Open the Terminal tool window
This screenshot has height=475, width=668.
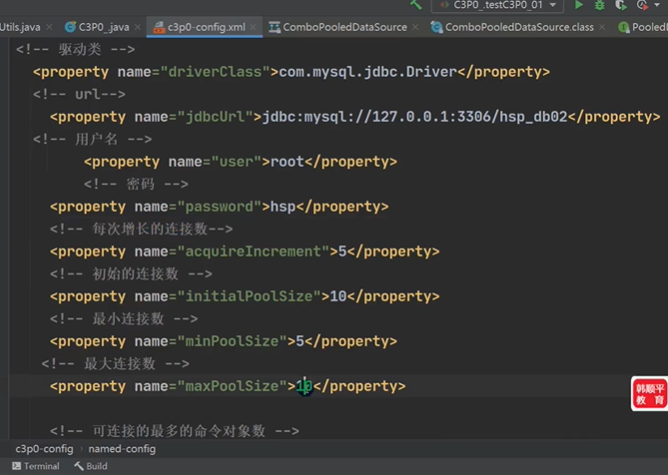tap(36, 466)
